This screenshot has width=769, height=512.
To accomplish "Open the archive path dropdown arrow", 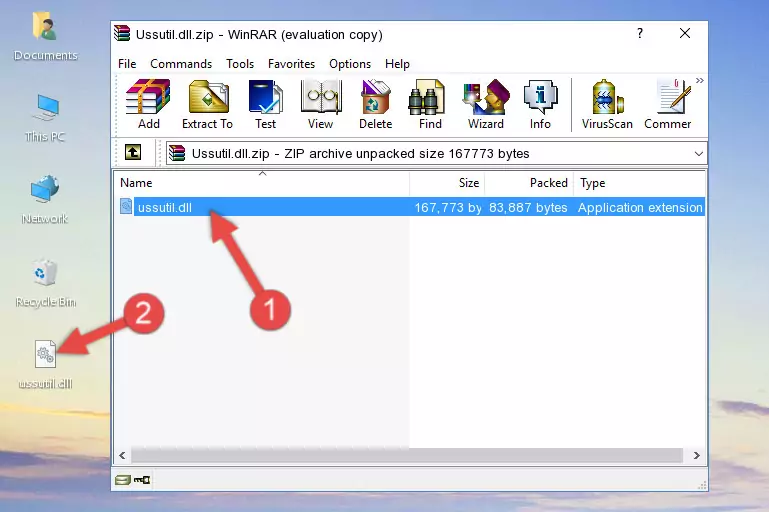I will [698, 154].
